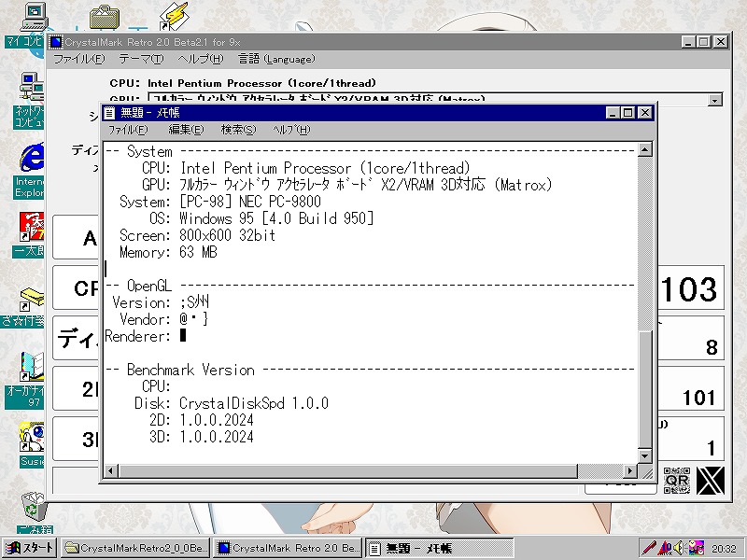Open CrystalMark's ヘルプ(H) help menu
The image size is (747, 560).
201,59
